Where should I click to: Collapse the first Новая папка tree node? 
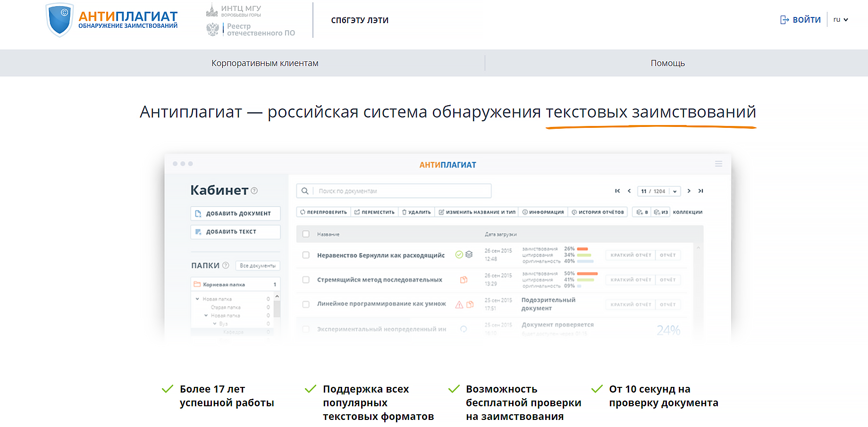197,299
